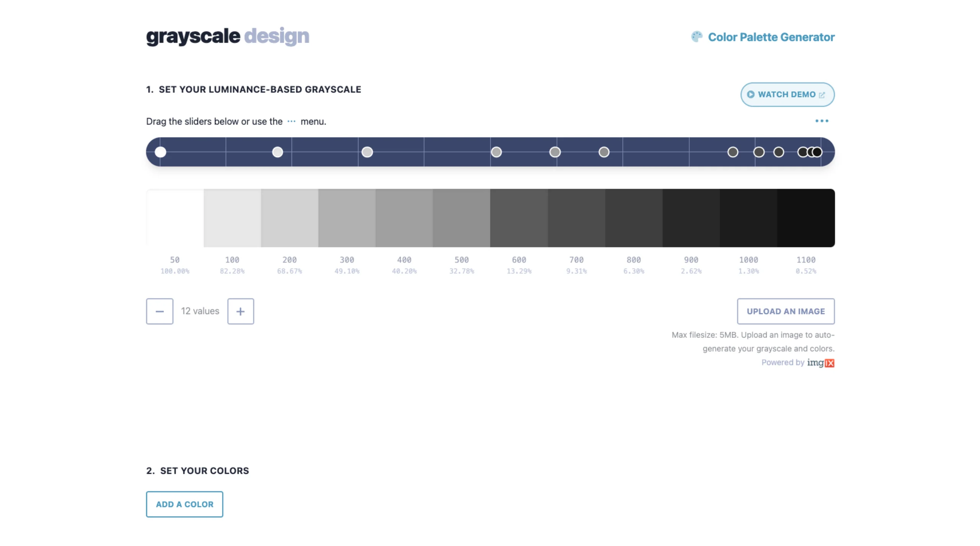
Task: Click the 1100 black swatch
Action: pos(806,218)
